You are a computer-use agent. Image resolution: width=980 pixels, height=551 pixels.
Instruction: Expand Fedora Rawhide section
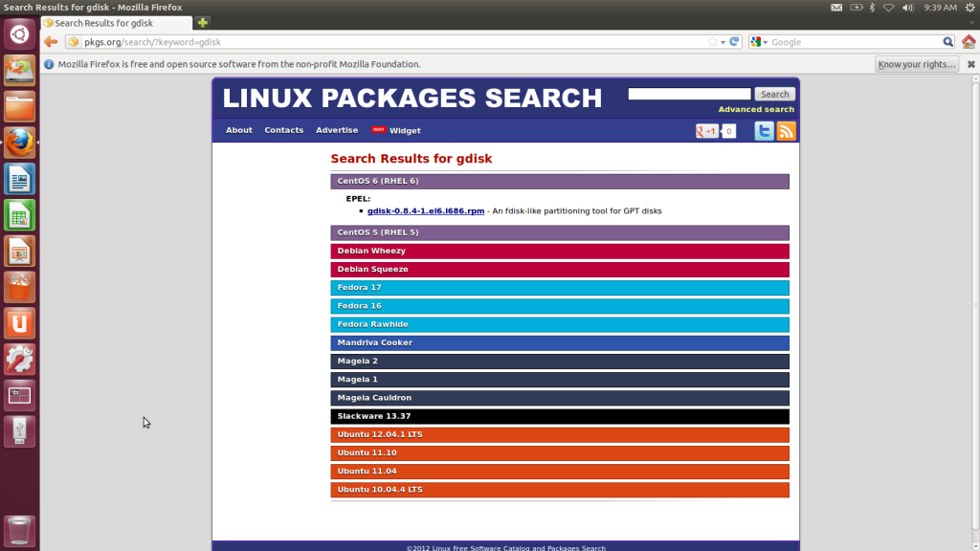tap(560, 324)
